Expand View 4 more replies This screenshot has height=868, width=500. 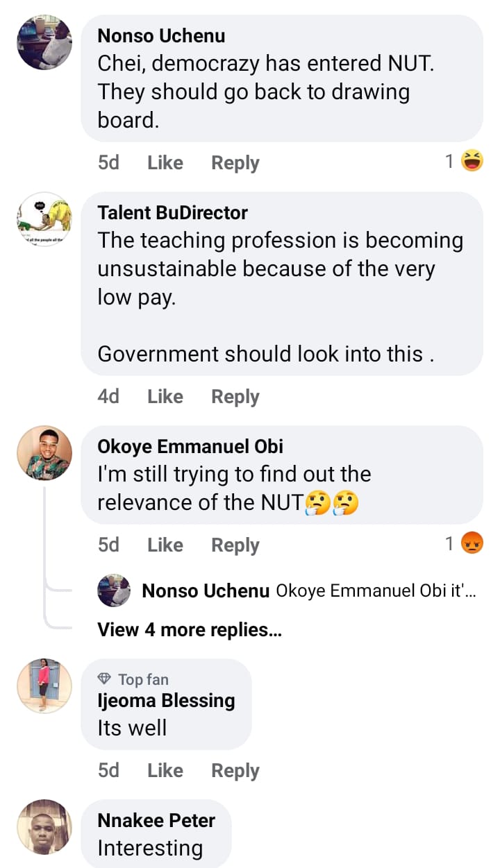[189, 629]
